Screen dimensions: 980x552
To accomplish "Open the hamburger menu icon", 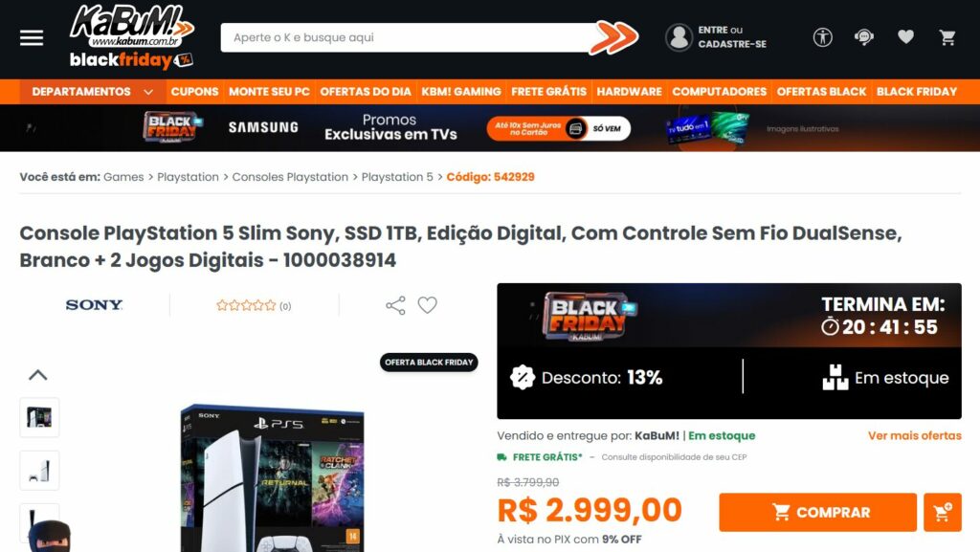I will 32,38.
